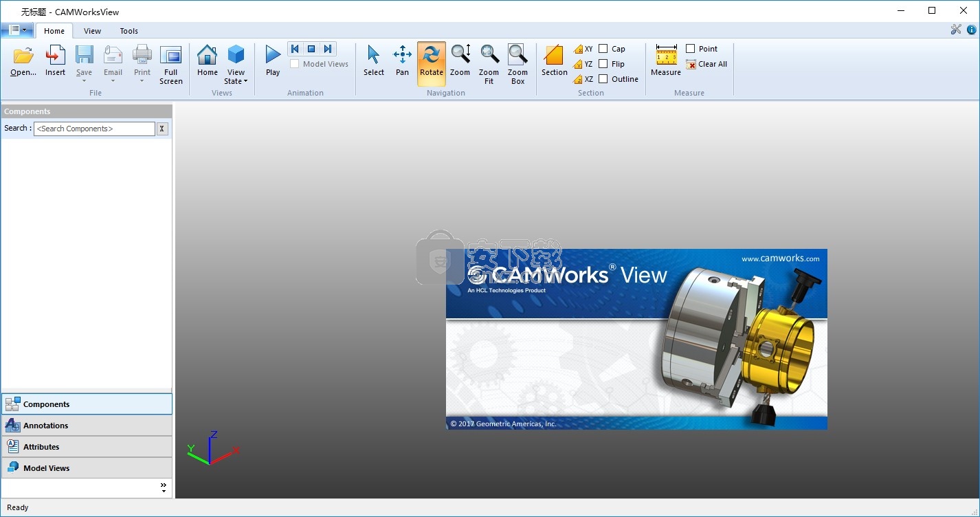Clear the component search with X
The width and height of the screenshot is (980, 517).
pos(162,129)
